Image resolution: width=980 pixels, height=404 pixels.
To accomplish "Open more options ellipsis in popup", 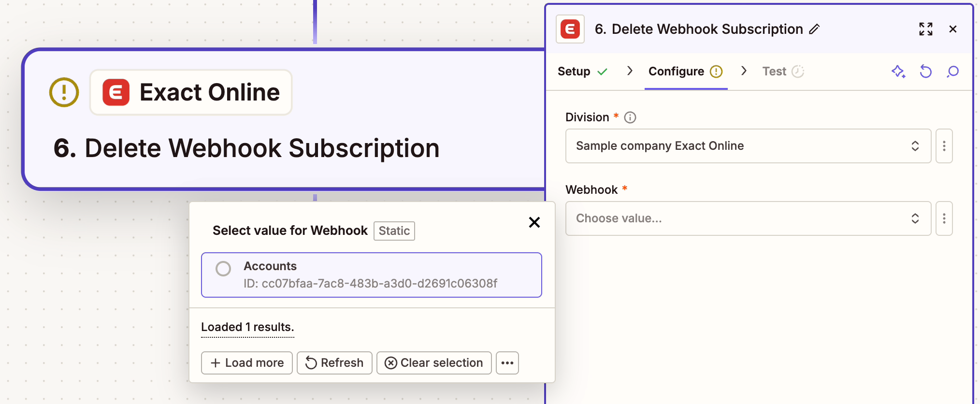I will 507,363.
